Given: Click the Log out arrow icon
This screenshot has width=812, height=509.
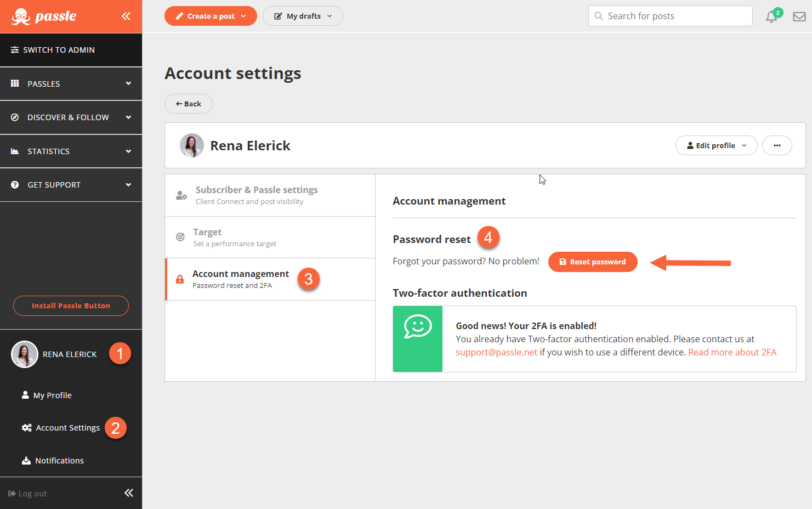Looking at the screenshot, I should 12,494.
